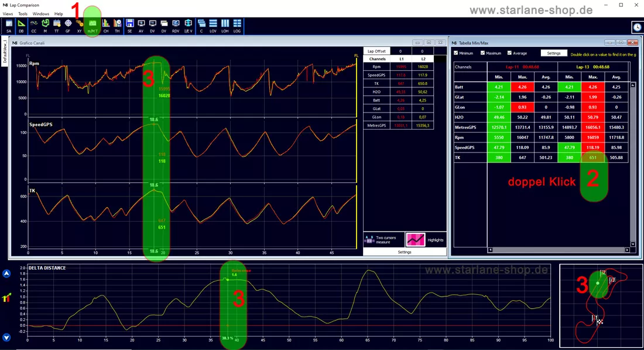The width and height of the screenshot is (644, 350).
Task: Expand the Settings bar under Highlights
Action: pyautogui.click(x=405, y=252)
